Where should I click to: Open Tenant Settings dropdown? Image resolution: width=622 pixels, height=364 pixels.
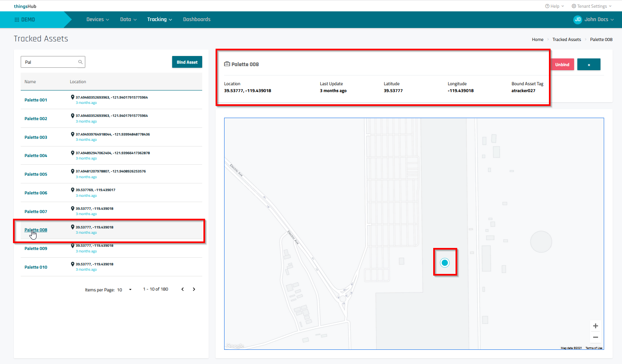tap(591, 6)
